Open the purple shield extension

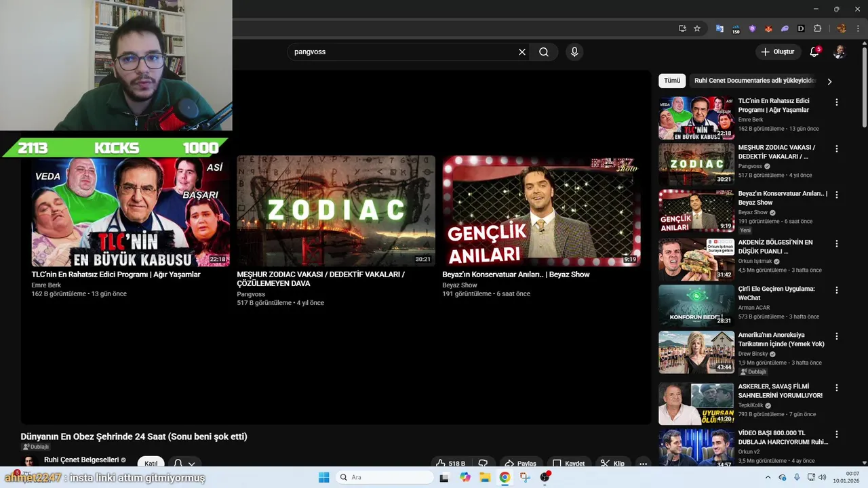752,28
